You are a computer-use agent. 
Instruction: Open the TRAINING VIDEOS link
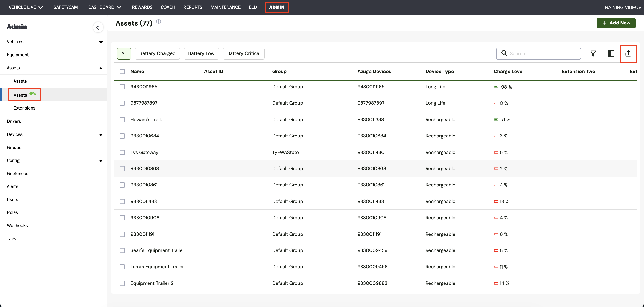(621, 7)
